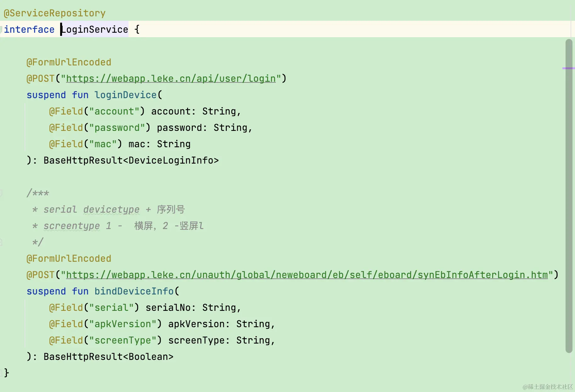Click the purple marker on the scrollbar stripe
Image resolution: width=575 pixels, height=392 pixels.
(x=568, y=68)
